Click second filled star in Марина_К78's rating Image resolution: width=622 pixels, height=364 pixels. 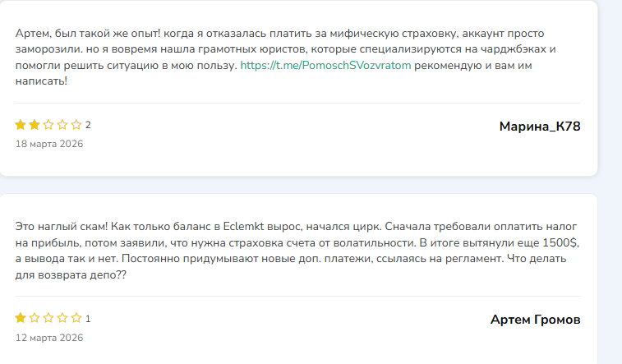tap(35, 125)
